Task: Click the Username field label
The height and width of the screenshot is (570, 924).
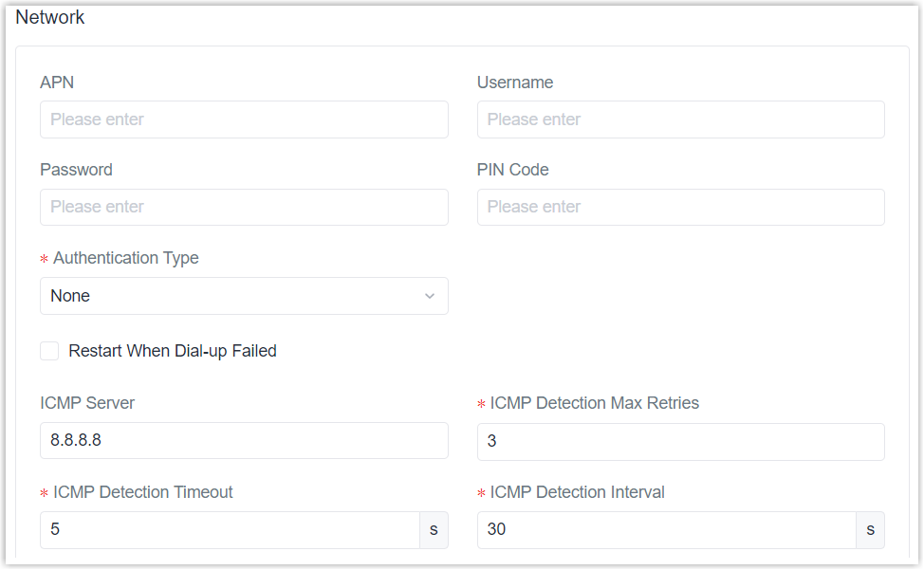Action: [515, 83]
